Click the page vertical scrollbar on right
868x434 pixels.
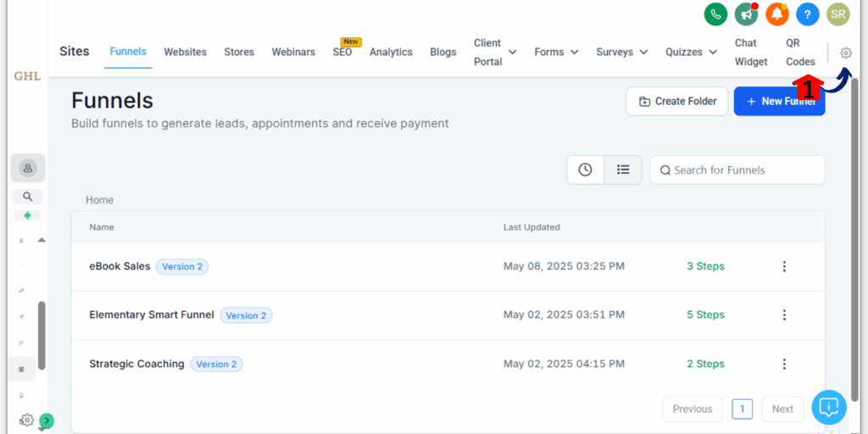click(854, 238)
